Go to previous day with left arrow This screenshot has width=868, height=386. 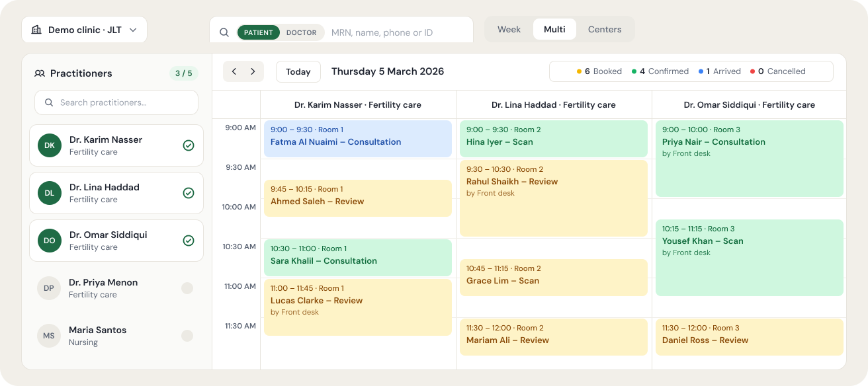pos(234,71)
